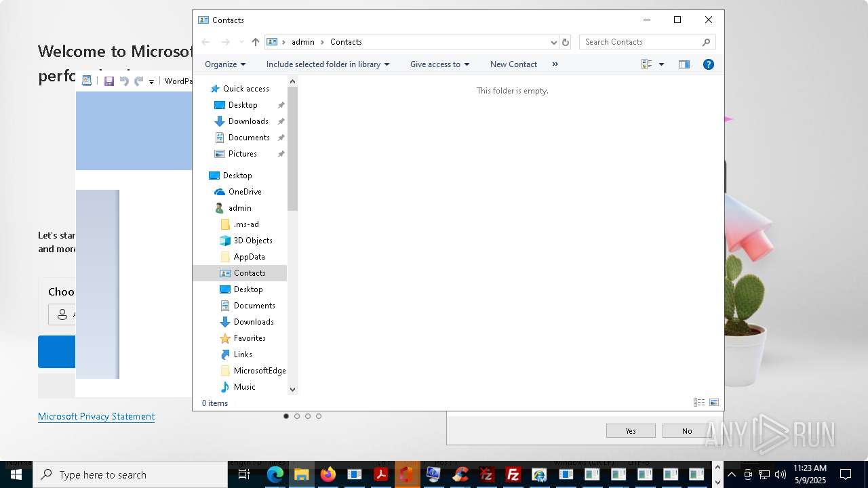The width and height of the screenshot is (868, 488).
Task: Open Adobe Acrobat from the taskbar
Action: pos(381,474)
